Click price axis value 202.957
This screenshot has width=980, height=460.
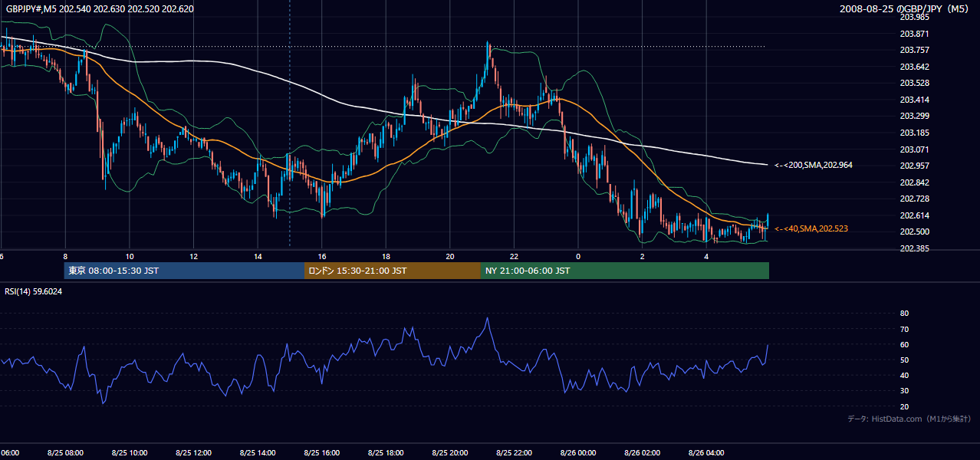[914, 166]
